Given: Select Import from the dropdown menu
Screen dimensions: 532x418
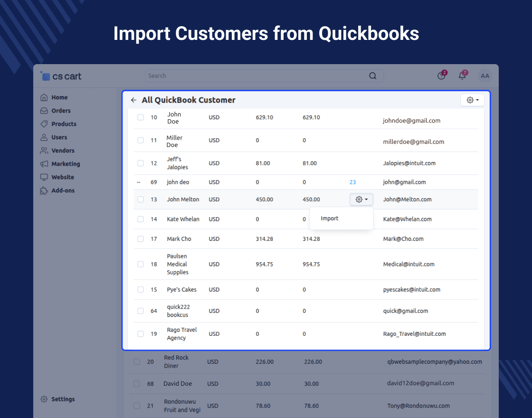Looking at the screenshot, I should [330, 218].
